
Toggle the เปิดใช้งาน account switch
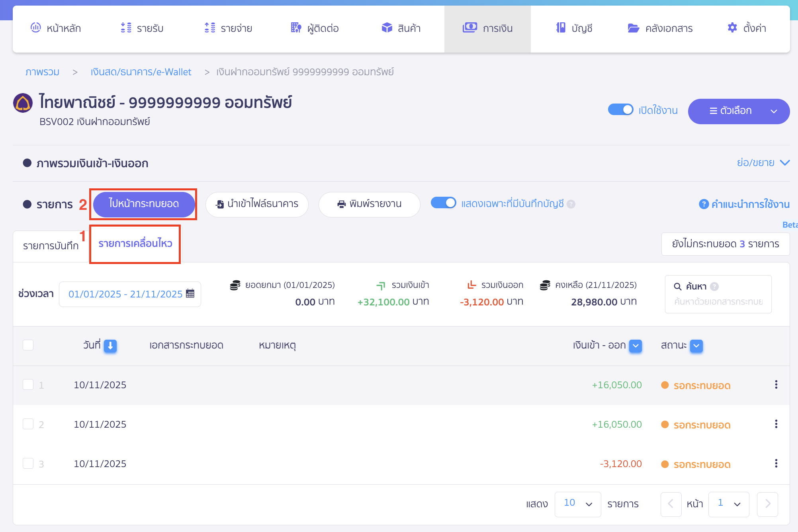coord(620,110)
